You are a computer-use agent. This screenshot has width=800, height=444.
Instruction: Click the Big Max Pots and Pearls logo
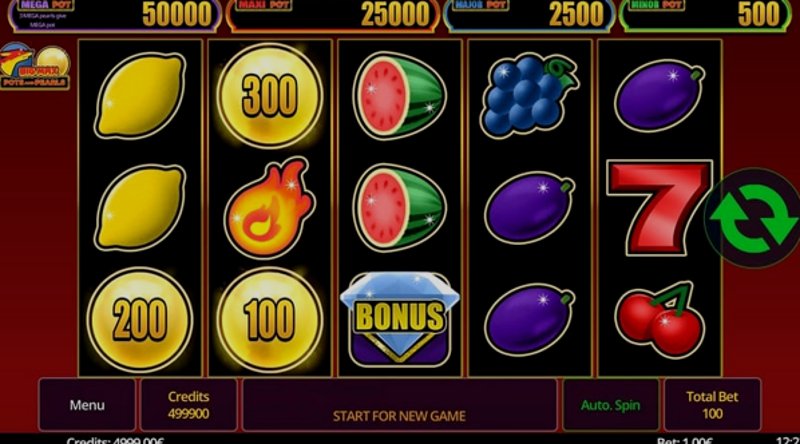pyautogui.click(x=35, y=66)
